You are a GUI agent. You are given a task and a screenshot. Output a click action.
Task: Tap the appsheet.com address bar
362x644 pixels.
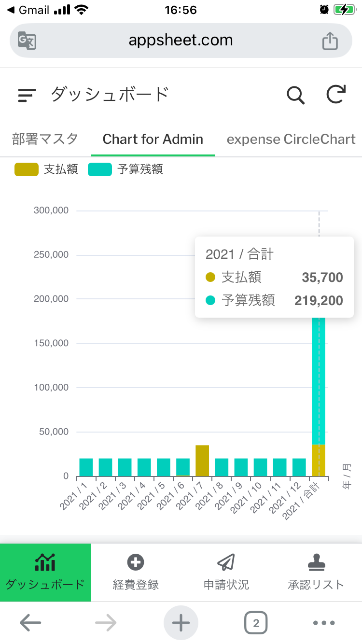181,41
